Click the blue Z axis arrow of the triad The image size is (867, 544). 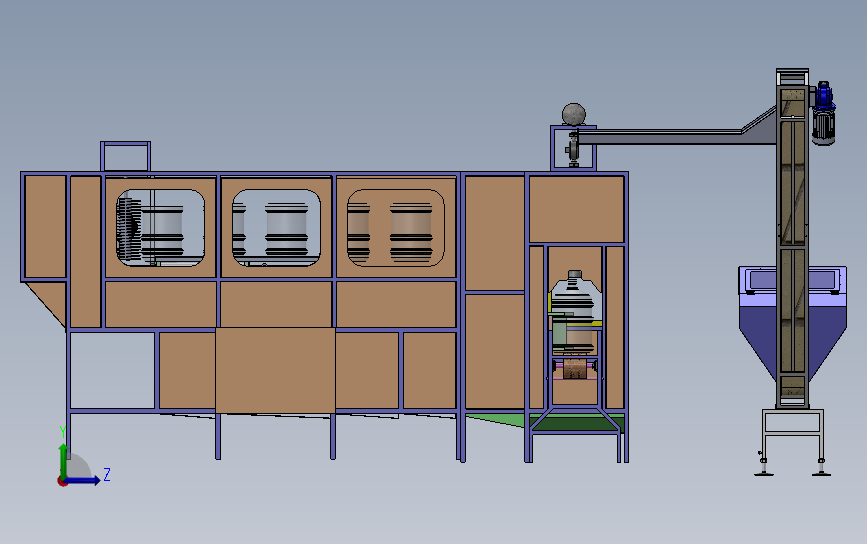(x=84, y=480)
